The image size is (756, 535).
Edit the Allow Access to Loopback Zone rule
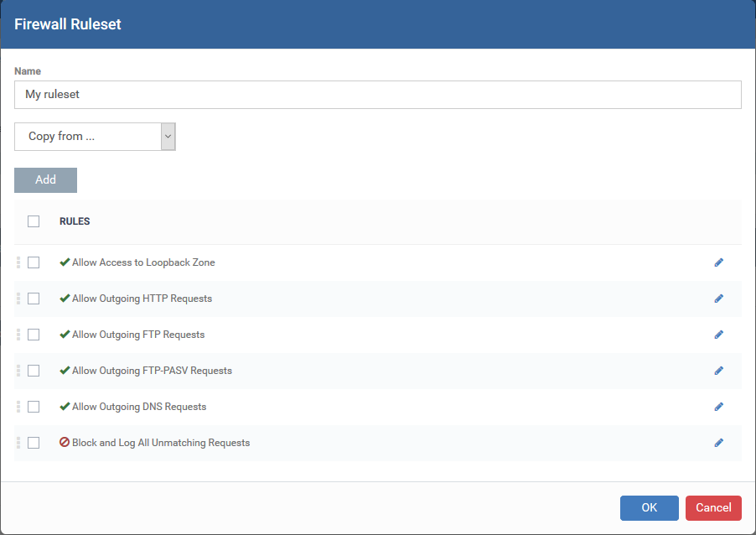pos(718,262)
